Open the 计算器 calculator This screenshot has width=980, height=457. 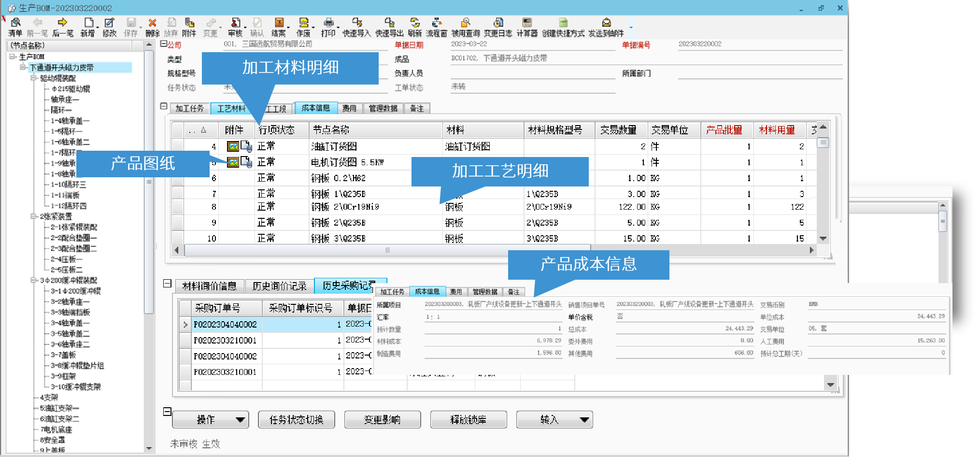tap(527, 22)
